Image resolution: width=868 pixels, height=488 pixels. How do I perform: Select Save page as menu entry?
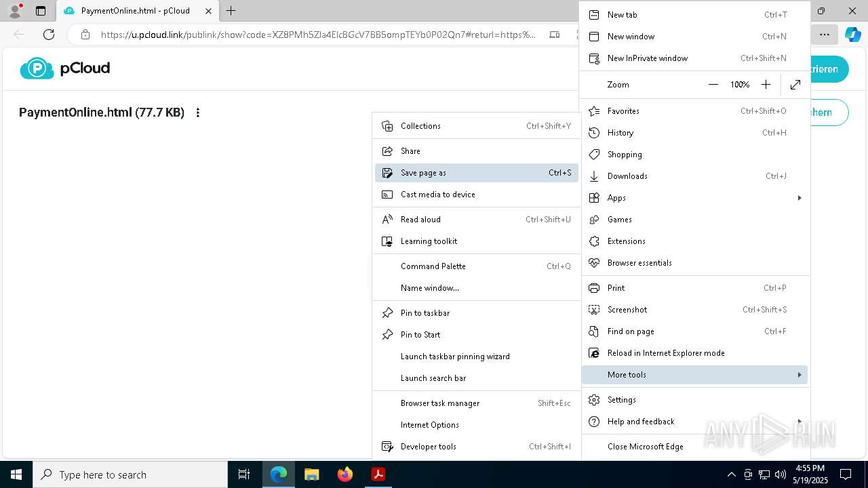point(477,173)
